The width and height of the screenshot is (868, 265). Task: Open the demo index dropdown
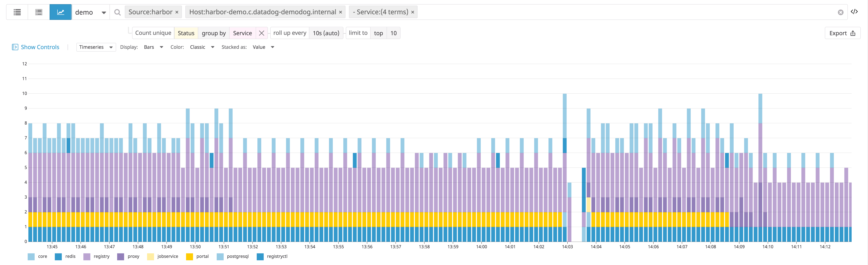coord(90,12)
